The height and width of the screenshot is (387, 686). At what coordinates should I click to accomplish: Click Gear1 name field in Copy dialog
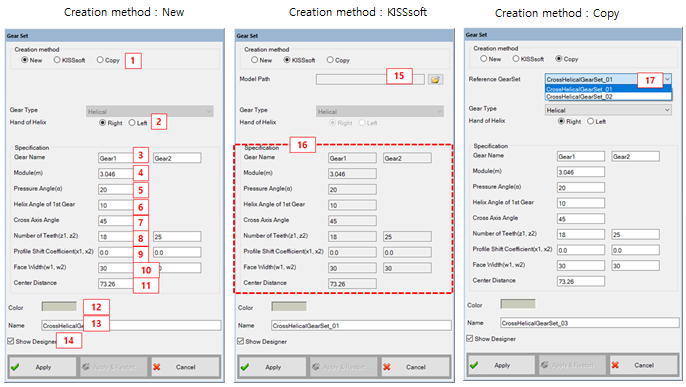(581, 156)
